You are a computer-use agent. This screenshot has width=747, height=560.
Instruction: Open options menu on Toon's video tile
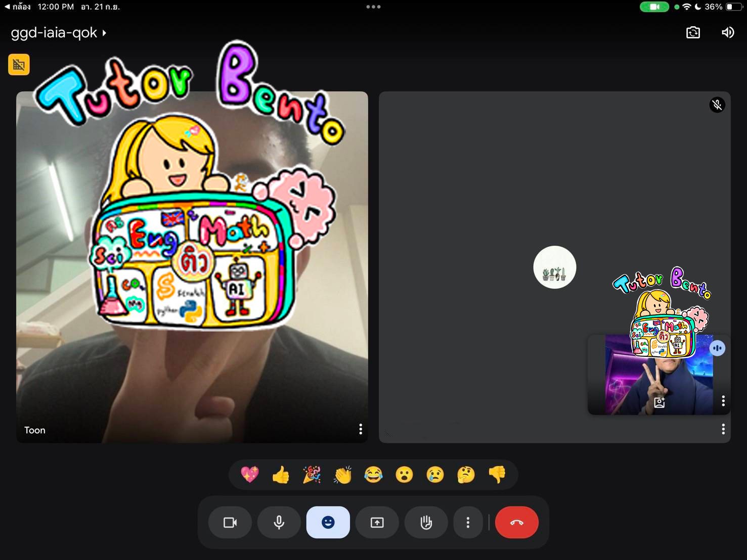point(360,429)
